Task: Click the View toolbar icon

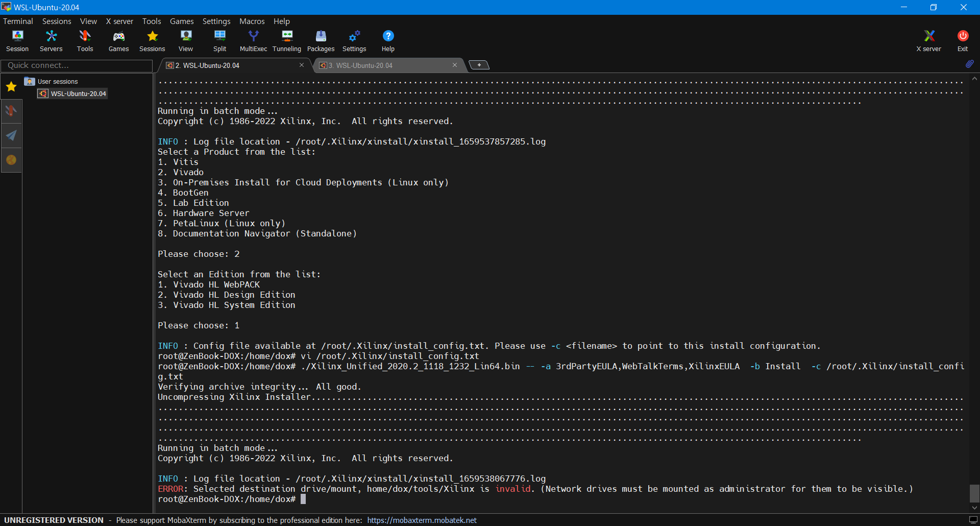Action: point(186,40)
